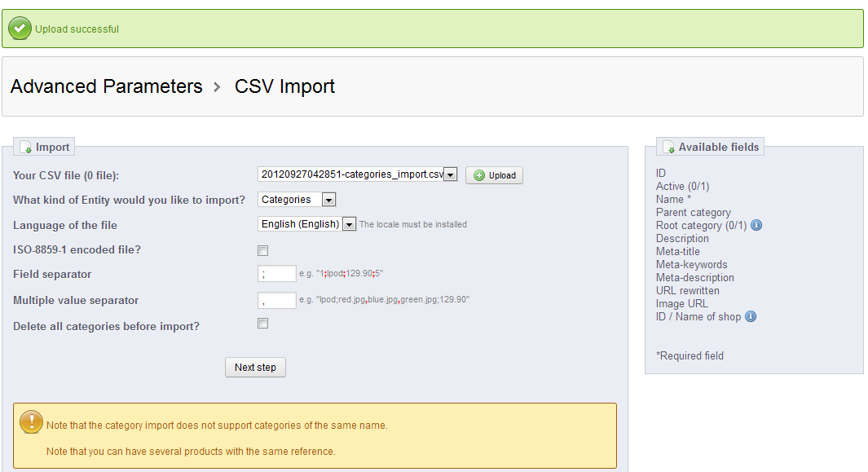Click the green upload success checkmark icon
This screenshot has height=472, width=868.
pyautogui.click(x=20, y=29)
